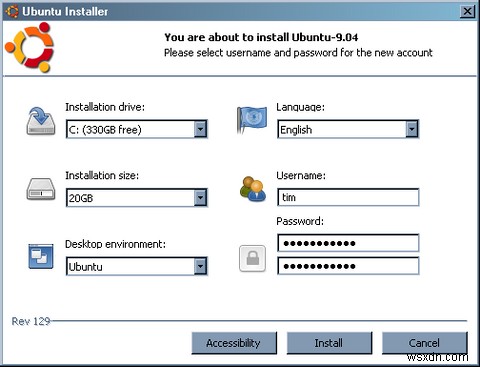Select the C: (330GB free) drive combo box
This screenshot has height=367, width=480.
coord(137,129)
